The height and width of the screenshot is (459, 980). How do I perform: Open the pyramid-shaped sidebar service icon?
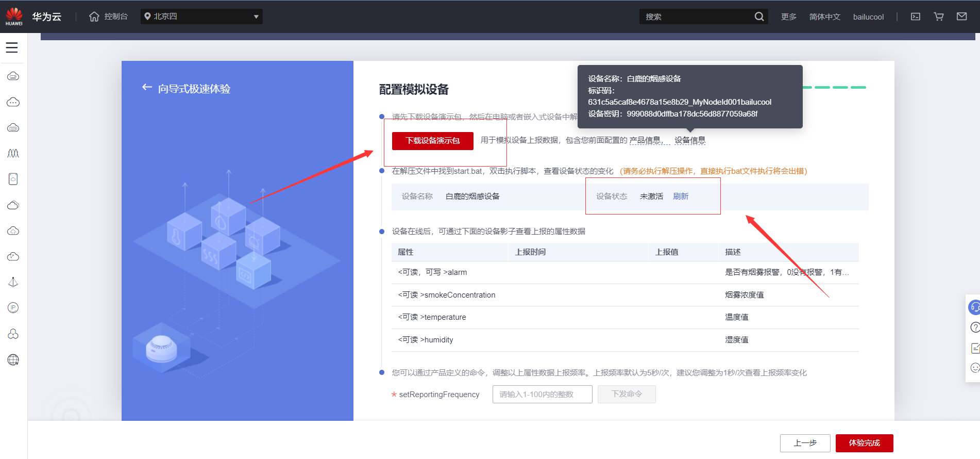[x=13, y=282]
